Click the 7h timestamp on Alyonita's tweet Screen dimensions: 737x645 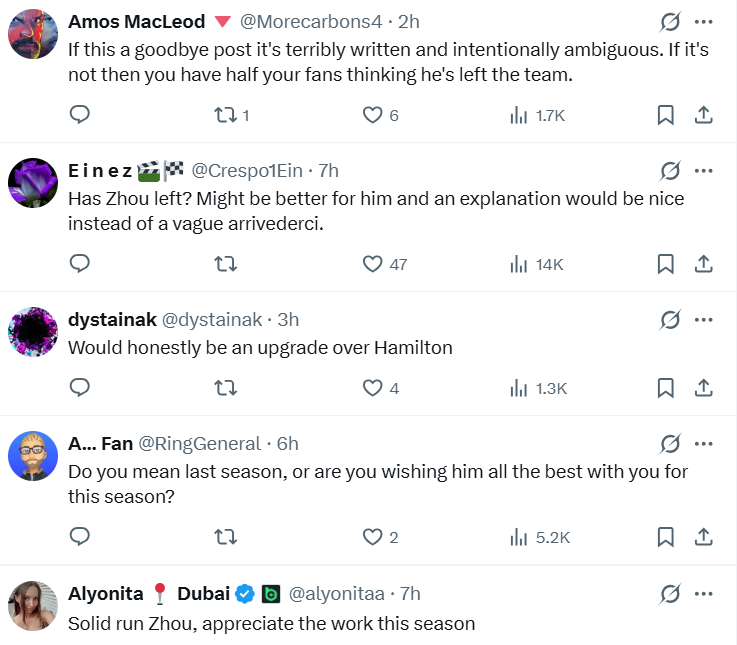click(408, 593)
